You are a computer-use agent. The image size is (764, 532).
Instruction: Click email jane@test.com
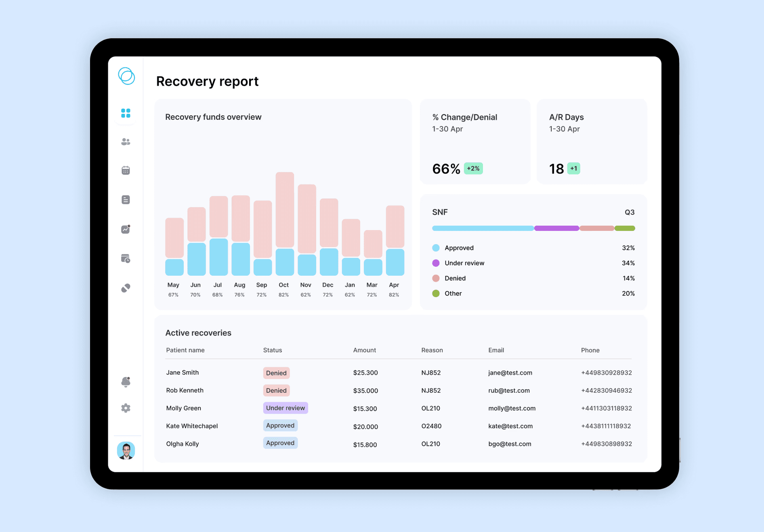tap(510, 373)
